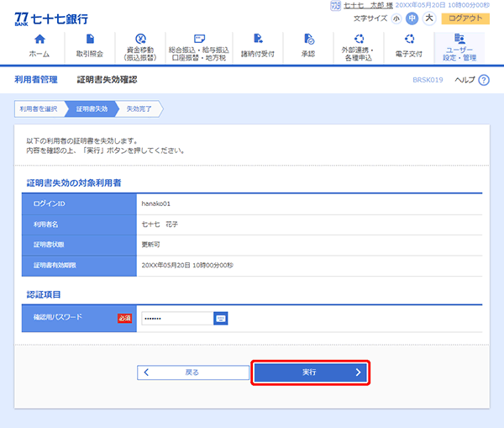The image size is (504, 428).
Task: Click the 戻る button
Action: pos(193,373)
